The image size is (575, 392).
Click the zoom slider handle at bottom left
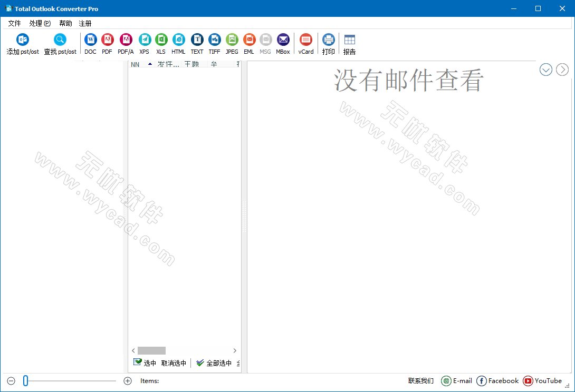25,381
